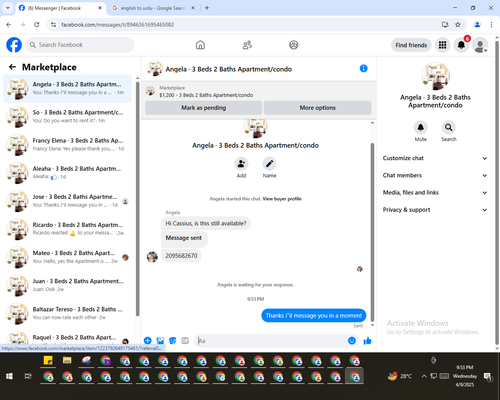The width and height of the screenshot is (500, 400).
Task: Open the Friends icon in top navigation
Action: coord(247,45)
